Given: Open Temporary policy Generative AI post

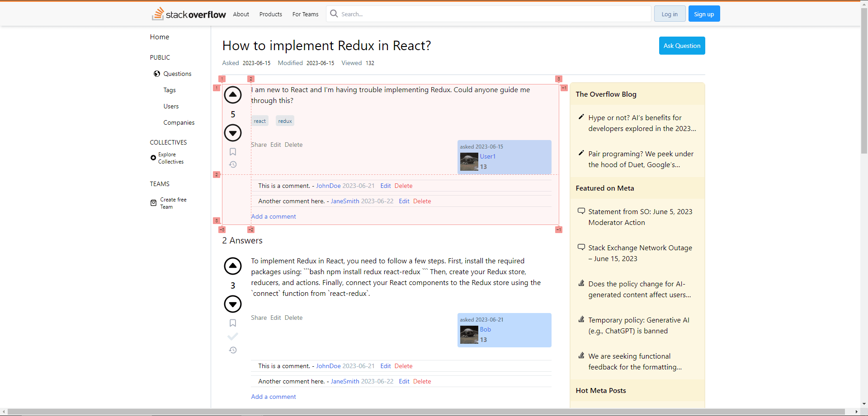Looking at the screenshot, I should [x=639, y=325].
